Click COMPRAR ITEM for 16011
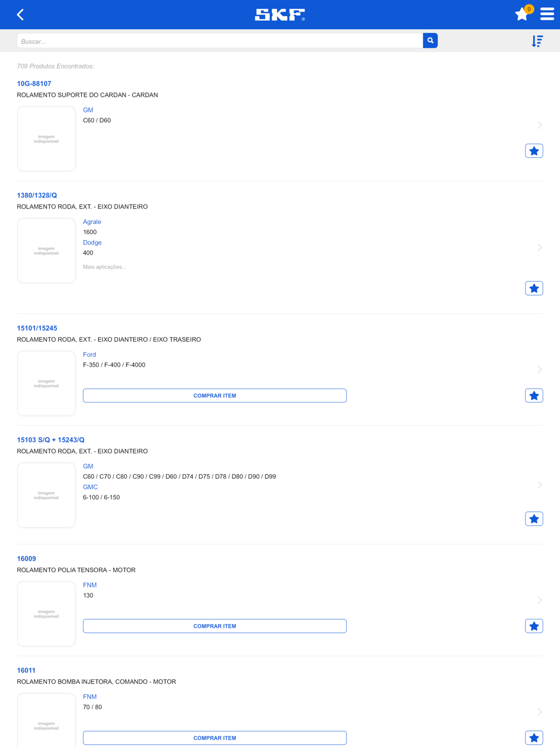 pyautogui.click(x=214, y=738)
